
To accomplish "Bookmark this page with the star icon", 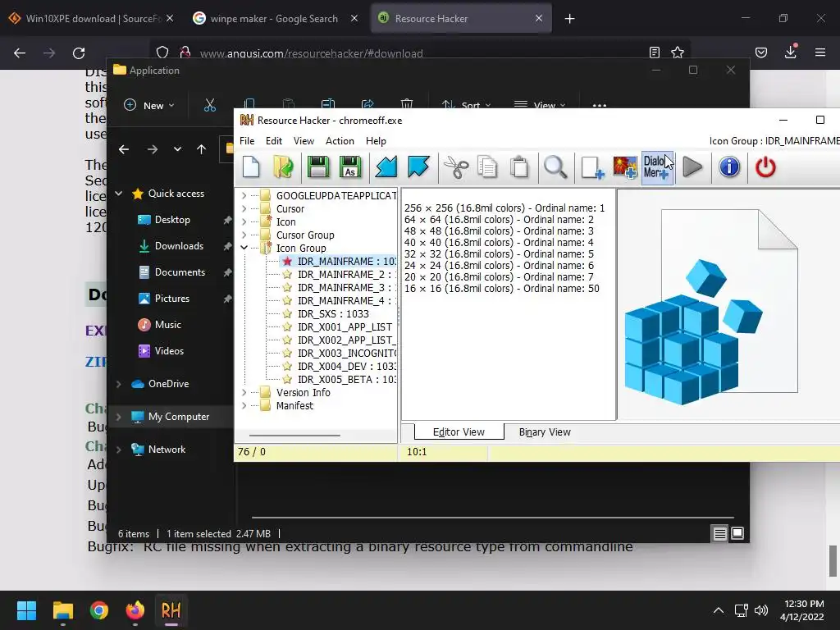I will [678, 52].
